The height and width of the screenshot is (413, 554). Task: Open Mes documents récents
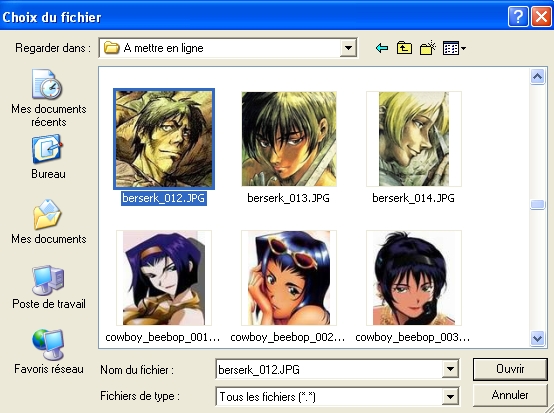coord(48,98)
